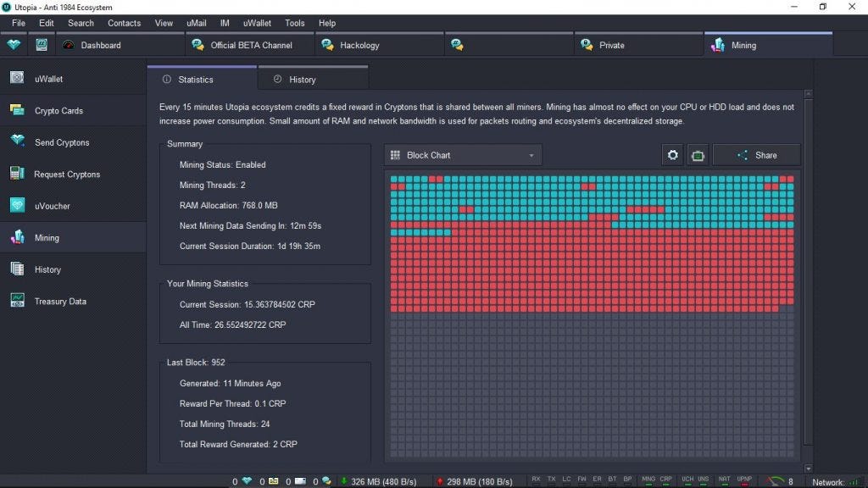The height and width of the screenshot is (488, 868).
Task: Click the Utopia app logo in title bar
Action: click(7, 7)
